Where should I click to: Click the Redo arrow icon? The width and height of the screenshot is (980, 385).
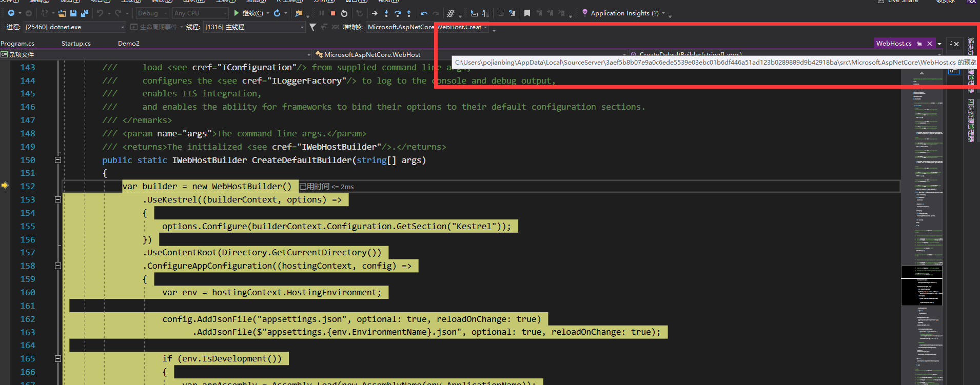coord(118,13)
